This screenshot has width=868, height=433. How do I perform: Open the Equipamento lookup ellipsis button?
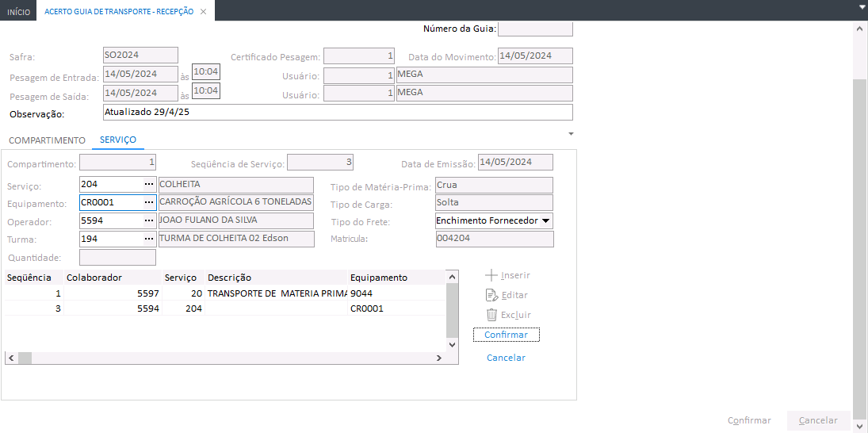[149, 203]
